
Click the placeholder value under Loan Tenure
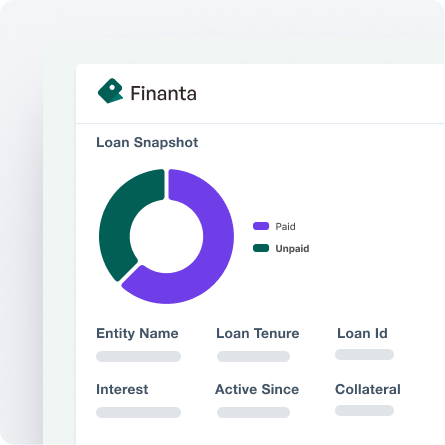(x=253, y=356)
